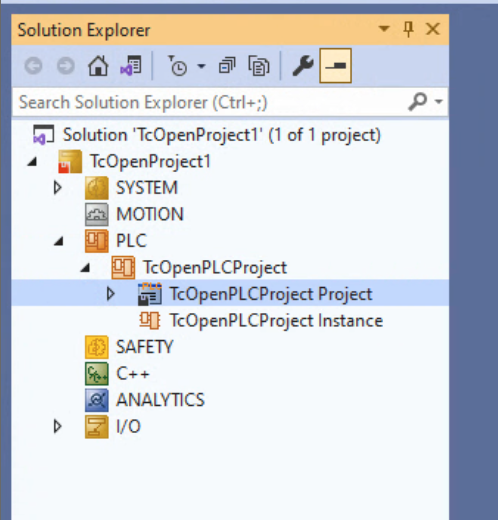
Task: Click the Home toolbar icon
Action: tap(98, 66)
